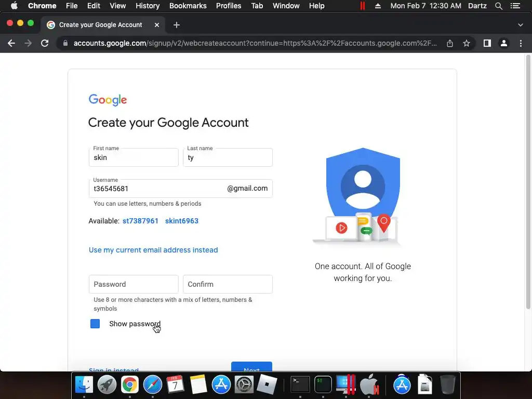The width and height of the screenshot is (532, 399).
Task: Open the Apple menu
Action: [x=14, y=6]
